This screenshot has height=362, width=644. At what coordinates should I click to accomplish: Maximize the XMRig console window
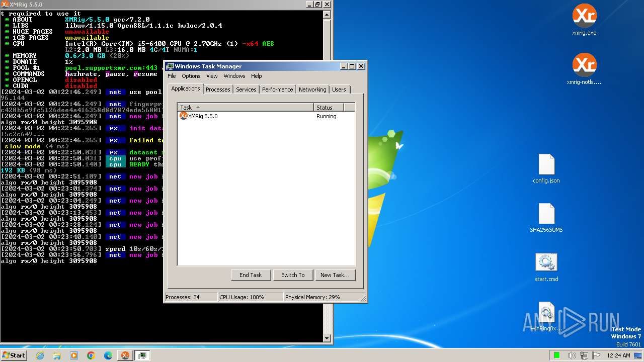tap(317, 4)
